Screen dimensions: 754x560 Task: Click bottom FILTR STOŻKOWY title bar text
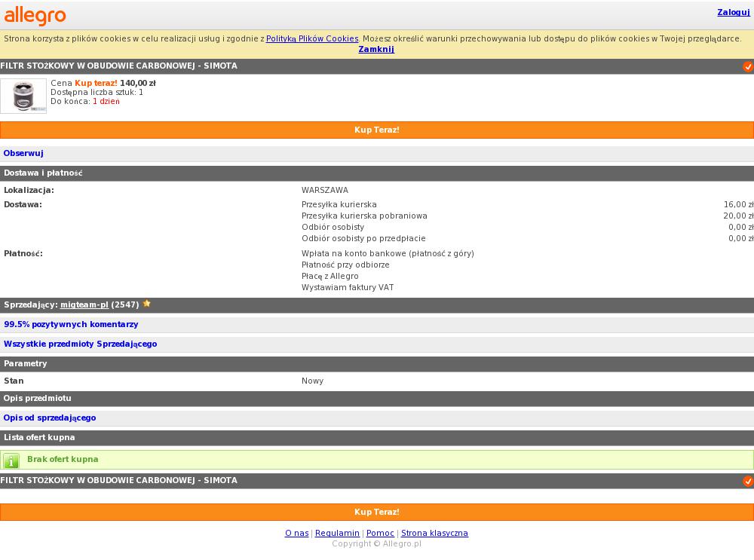119,480
